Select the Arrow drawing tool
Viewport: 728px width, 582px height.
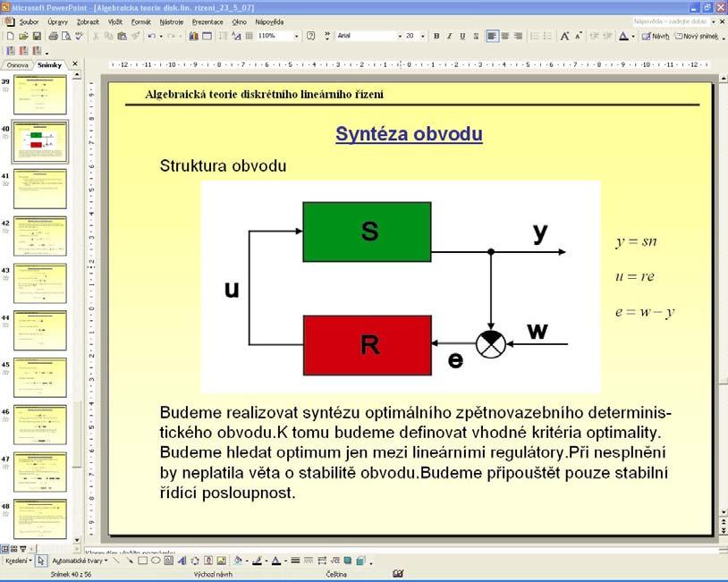pos(129,561)
